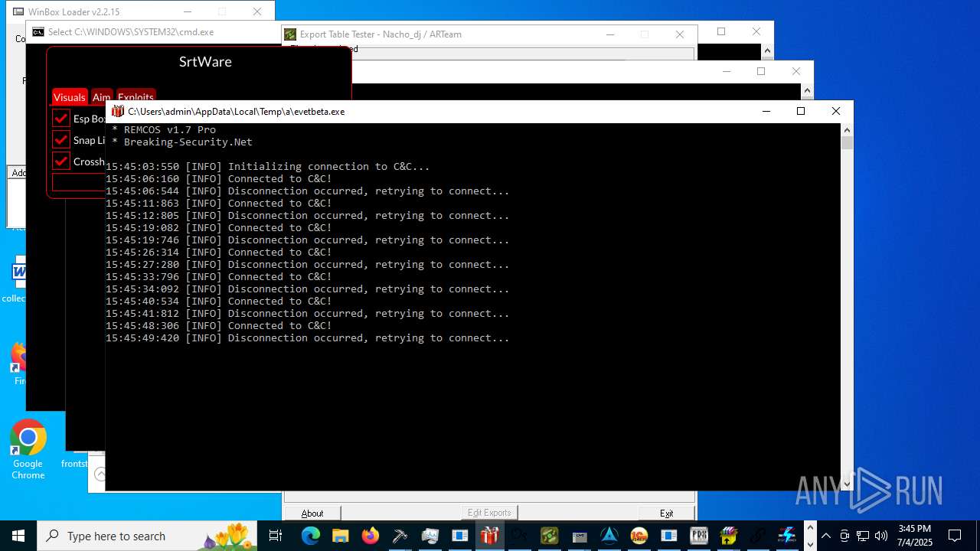
Task: Click Exit in Export Table Tester
Action: pyautogui.click(x=667, y=513)
